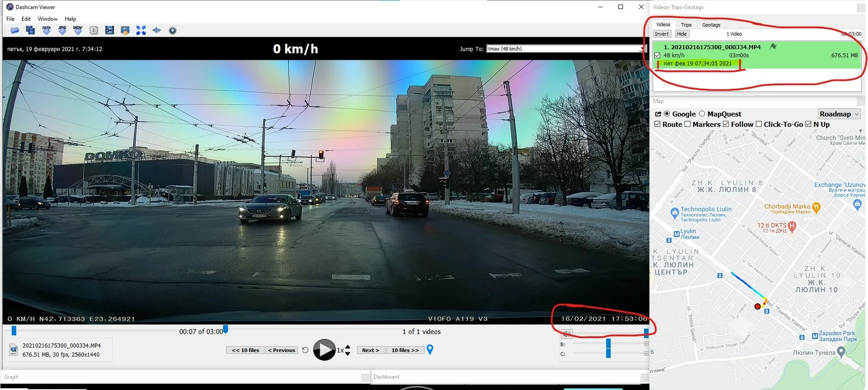This screenshot has width=868, height=390.
Task: Open audio waveform toolbar icon
Action: pos(157,30)
